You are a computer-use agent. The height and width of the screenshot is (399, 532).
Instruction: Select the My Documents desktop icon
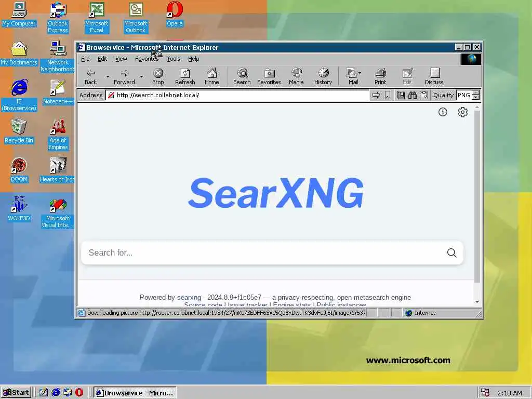pos(19,54)
